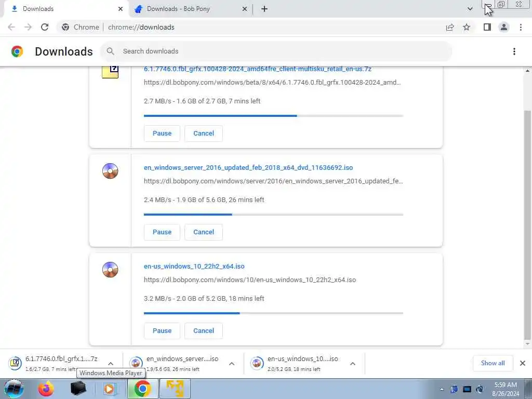532x399 pixels.
Task: Click '2.7 MB/s - 1.6 GB of 2.7 GB' status
Action: [x=202, y=101]
